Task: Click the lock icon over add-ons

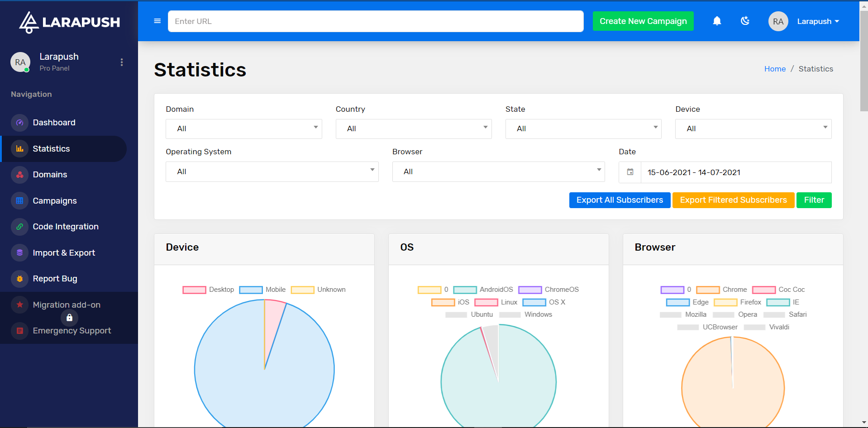Action: point(69,318)
